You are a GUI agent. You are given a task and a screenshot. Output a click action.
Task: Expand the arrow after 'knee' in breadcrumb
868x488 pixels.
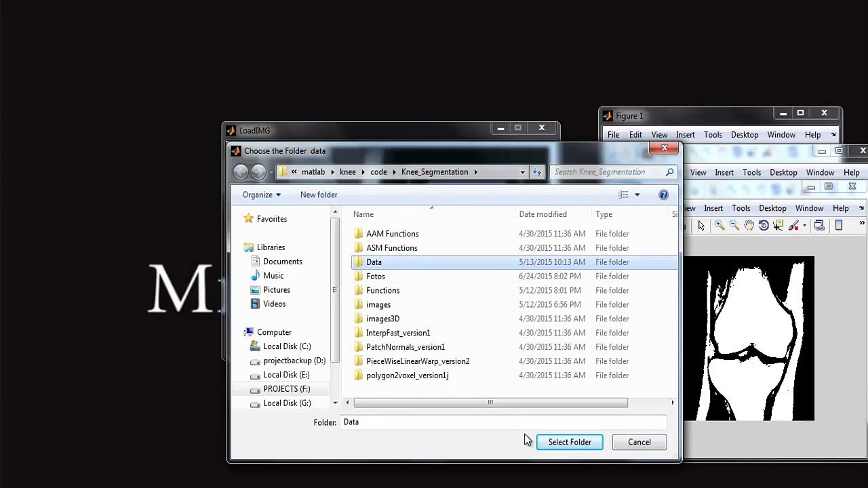pos(363,172)
